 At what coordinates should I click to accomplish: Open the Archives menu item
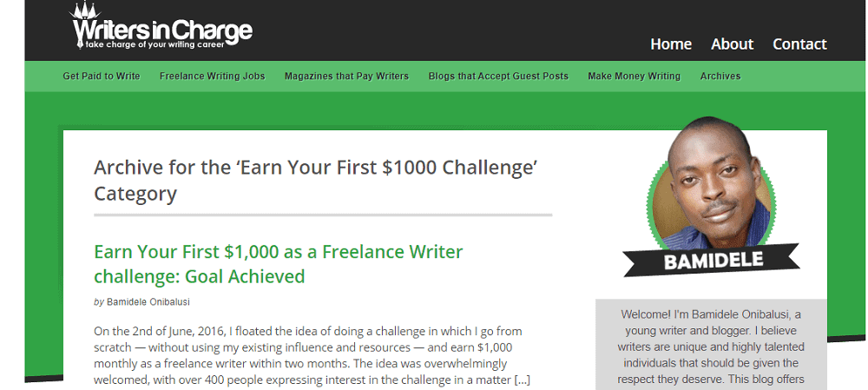(720, 76)
